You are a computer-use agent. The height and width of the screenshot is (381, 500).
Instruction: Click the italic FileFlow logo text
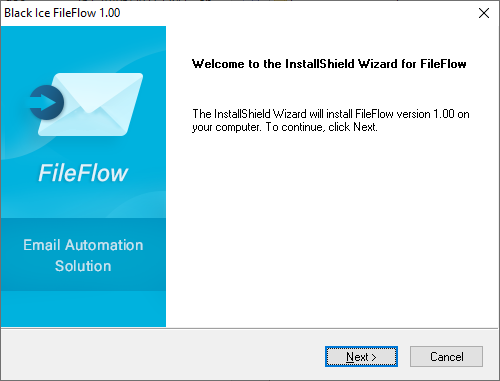[83, 173]
